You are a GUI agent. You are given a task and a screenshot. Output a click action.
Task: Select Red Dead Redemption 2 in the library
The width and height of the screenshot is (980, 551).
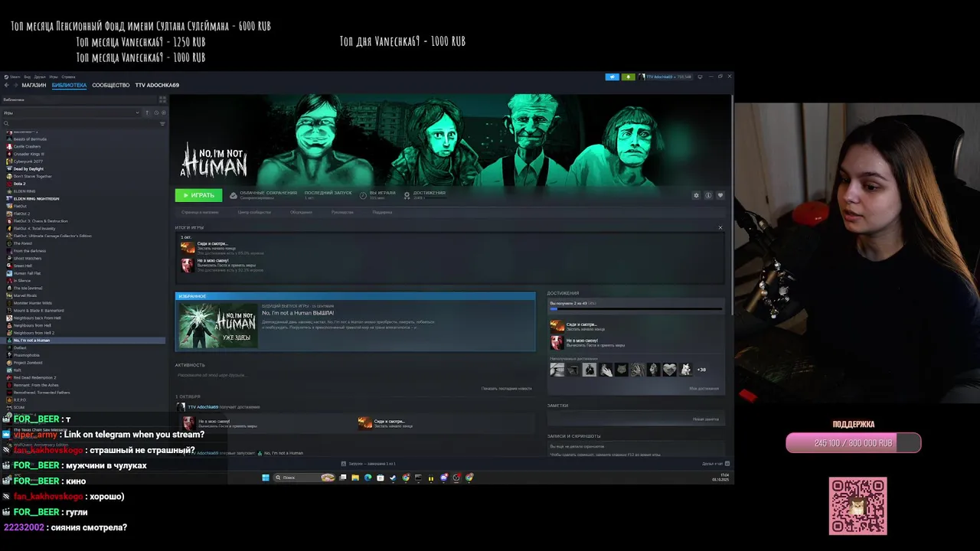(x=34, y=377)
